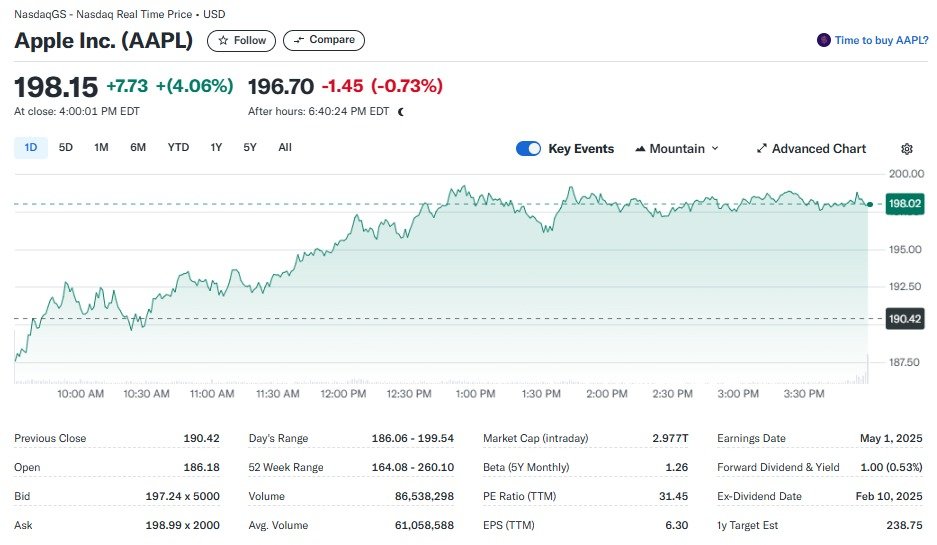This screenshot has width=937, height=545.
Task: Click the purple Time to buy icon
Action: point(824,41)
